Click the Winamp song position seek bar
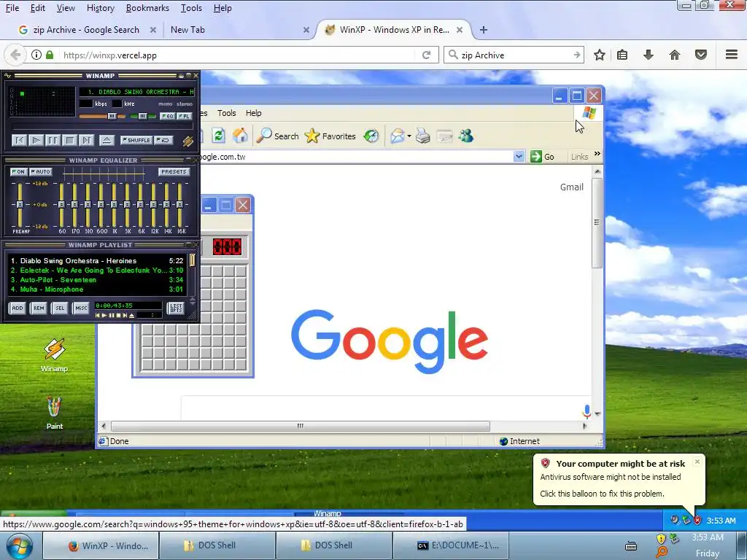Viewport: 747px width, 560px height. [x=103, y=127]
